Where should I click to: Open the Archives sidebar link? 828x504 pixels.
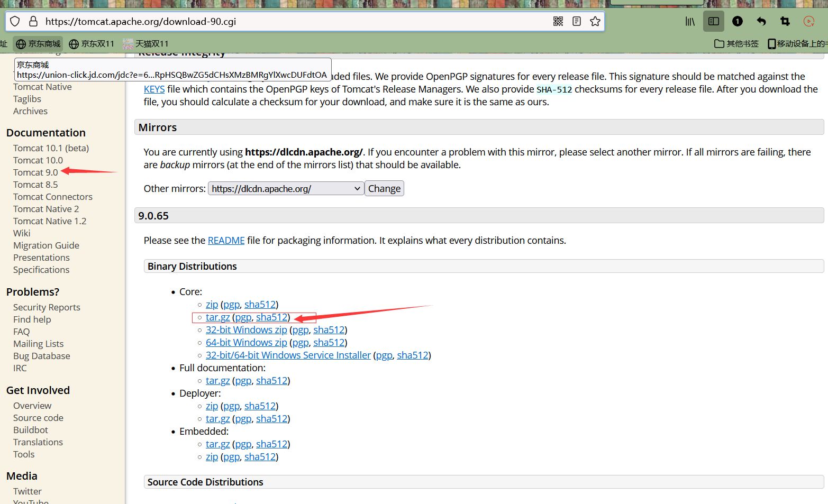coord(30,112)
